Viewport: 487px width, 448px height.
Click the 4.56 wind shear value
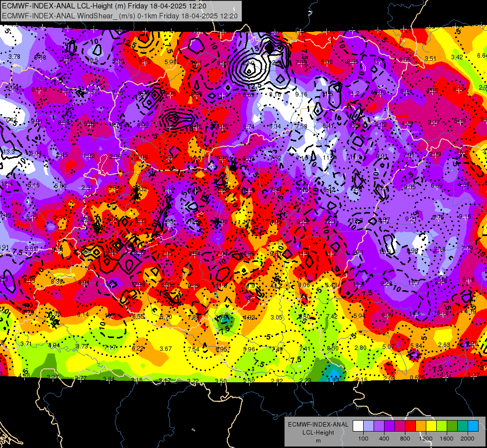coord(432,91)
